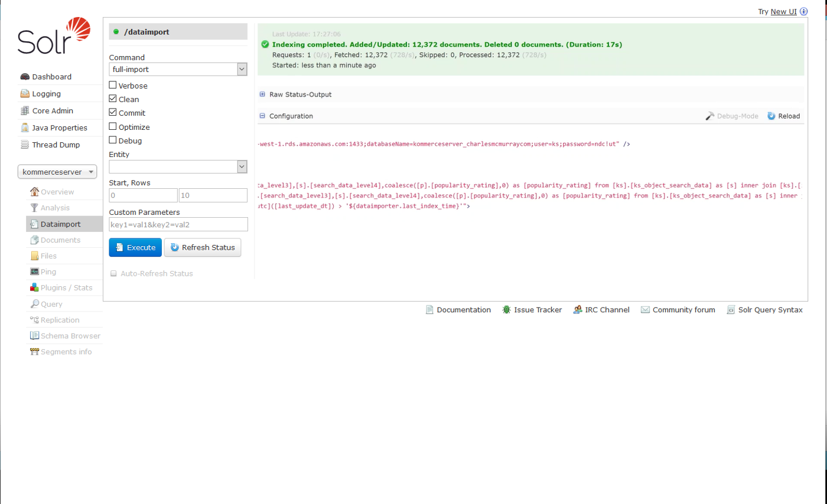Click the "Last Update: 17:27:06" text
Image resolution: width=827 pixels, height=504 pixels.
coord(306,34)
